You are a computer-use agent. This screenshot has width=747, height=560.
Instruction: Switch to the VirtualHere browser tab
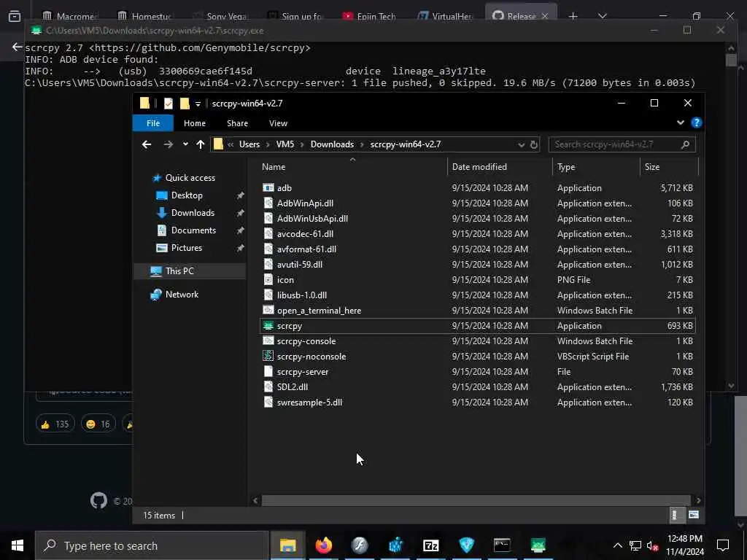446,16
